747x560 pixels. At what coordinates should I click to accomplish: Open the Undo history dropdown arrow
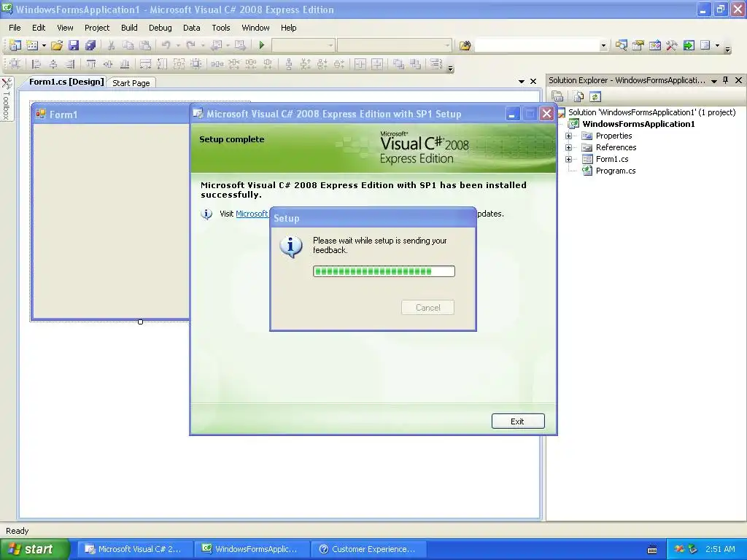pyautogui.click(x=178, y=46)
